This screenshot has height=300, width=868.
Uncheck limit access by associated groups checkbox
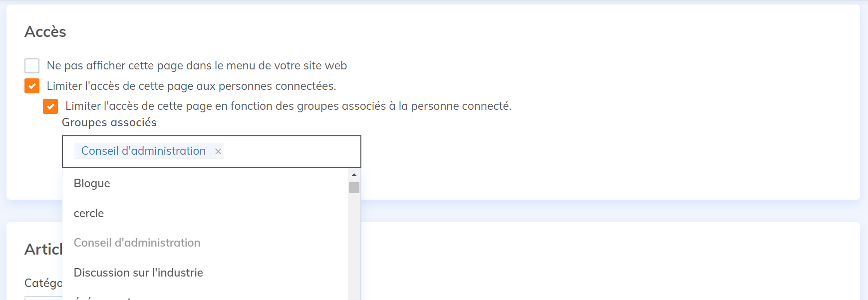pyautogui.click(x=50, y=106)
